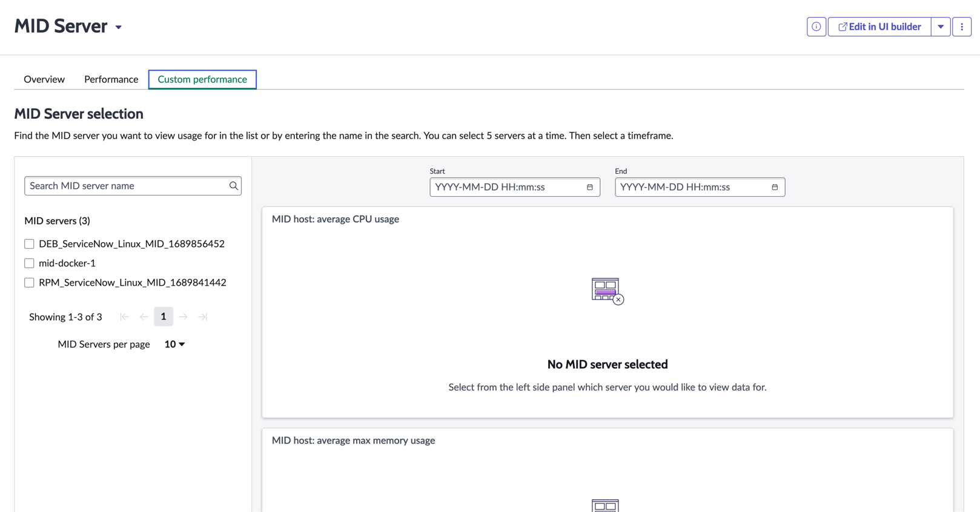The height and width of the screenshot is (512, 980).
Task: Open the Edit in UI builder split arrow
Action: pos(941,27)
